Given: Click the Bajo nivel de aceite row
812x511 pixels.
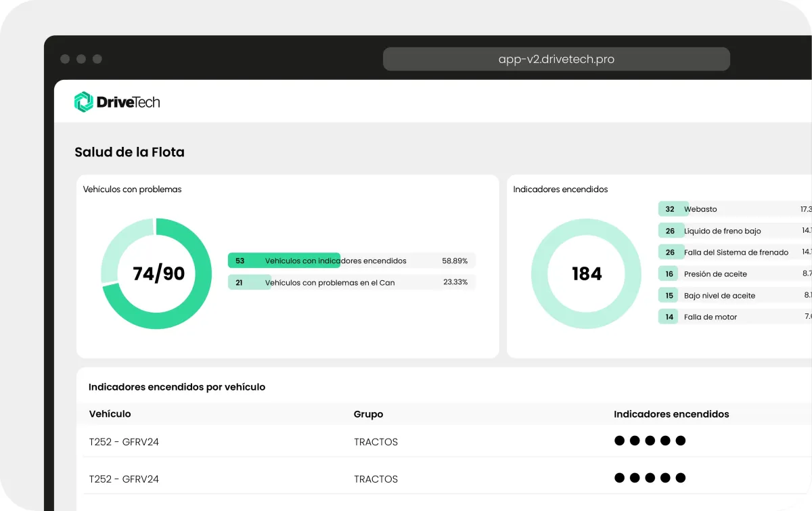Looking at the screenshot, I should click(735, 296).
